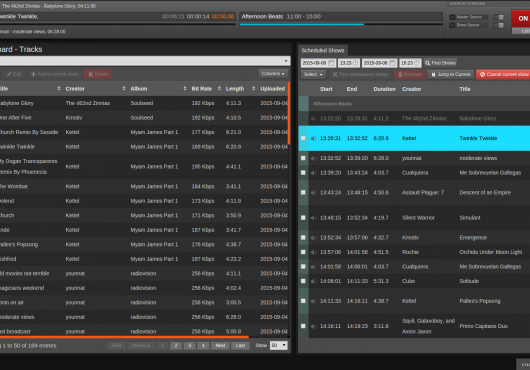This screenshot has height=370, width=530.
Task: Click the Afternoon Beats show header row
Action: [414, 104]
